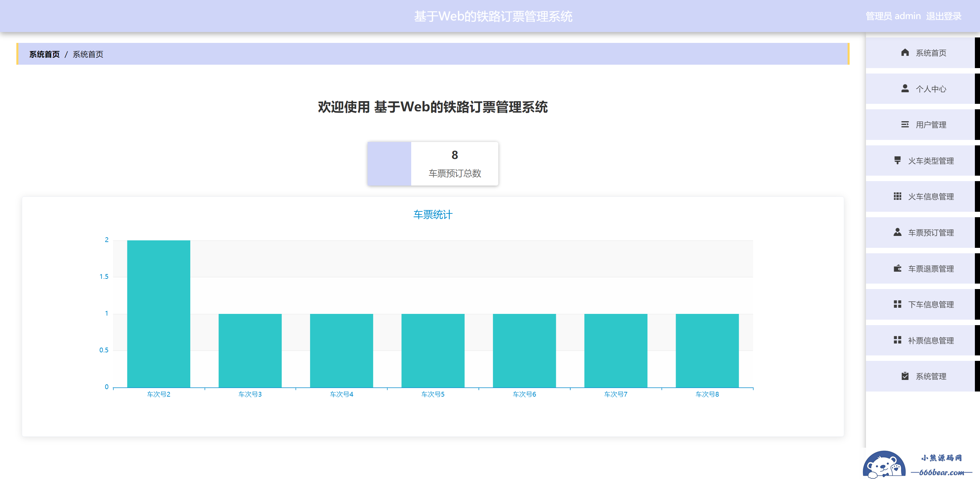Click the lavender block on the statistic card
Image resolution: width=980 pixels, height=479 pixels.
[389, 164]
